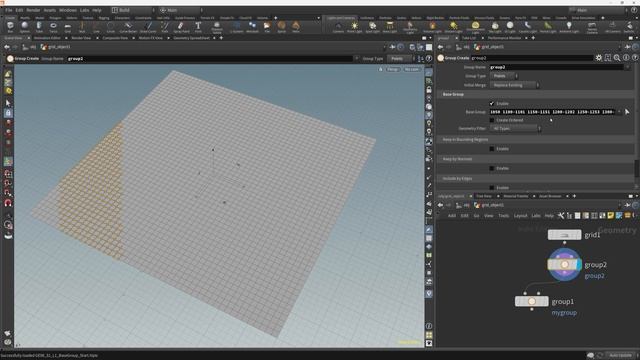Open the Main radial menu dropdown
Viewport: 640px width, 360px height.
(x=181, y=10)
